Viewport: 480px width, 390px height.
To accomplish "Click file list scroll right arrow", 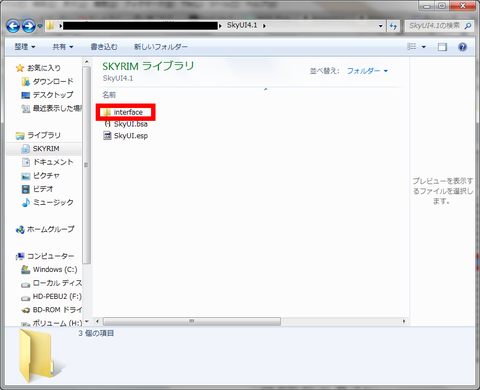I will point(404,321).
